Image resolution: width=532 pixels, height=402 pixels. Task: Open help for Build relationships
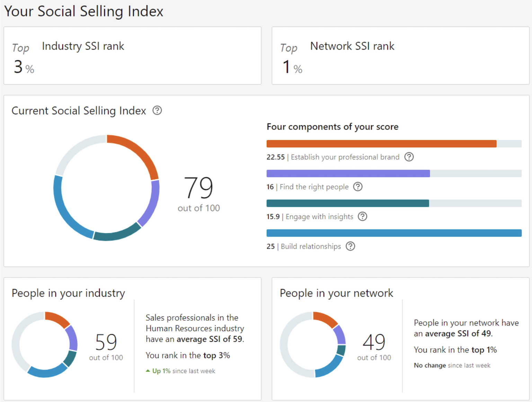(350, 246)
